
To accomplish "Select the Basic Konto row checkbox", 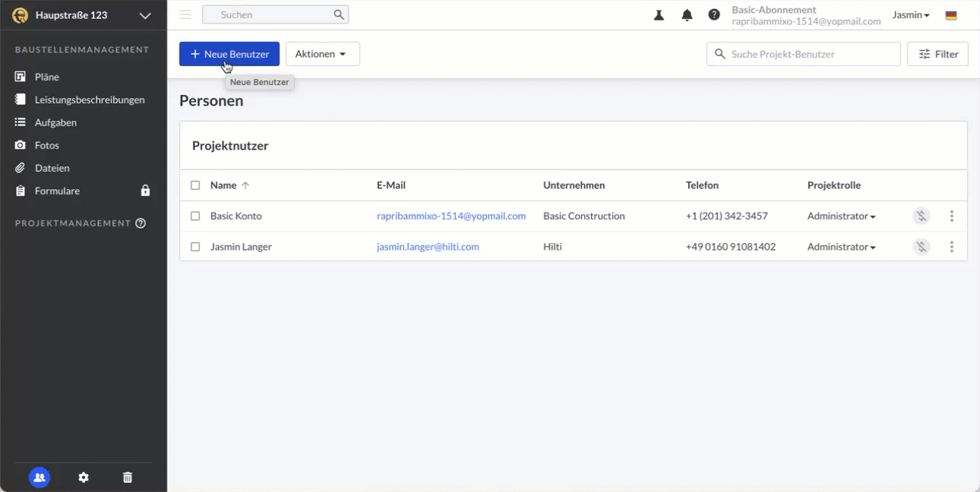I will click(195, 216).
